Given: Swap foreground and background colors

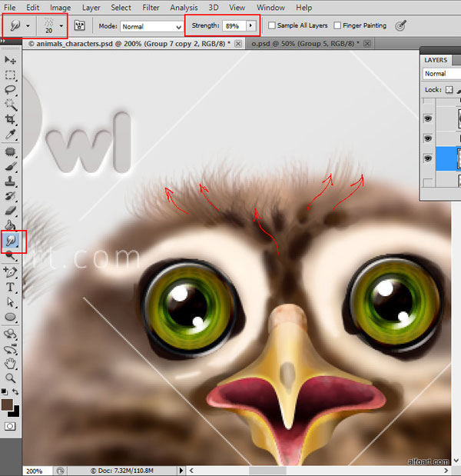Looking at the screenshot, I should [x=15, y=392].
